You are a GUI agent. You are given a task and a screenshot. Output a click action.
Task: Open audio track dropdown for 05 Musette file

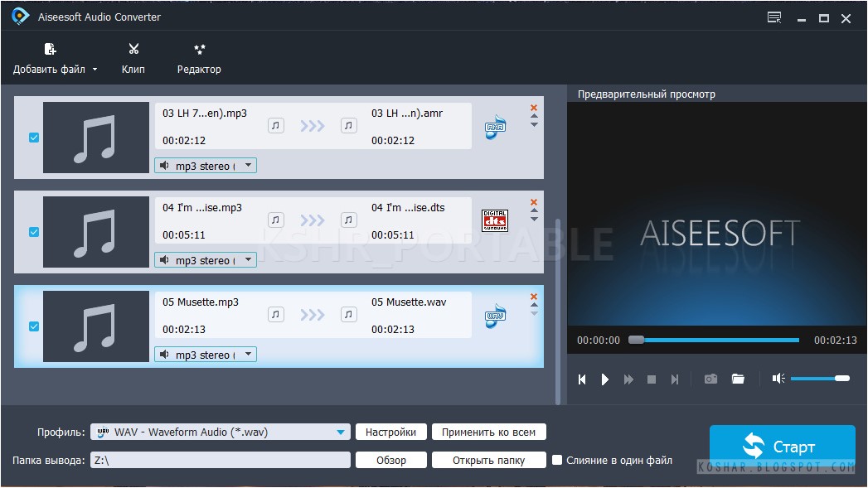(206, 355)
